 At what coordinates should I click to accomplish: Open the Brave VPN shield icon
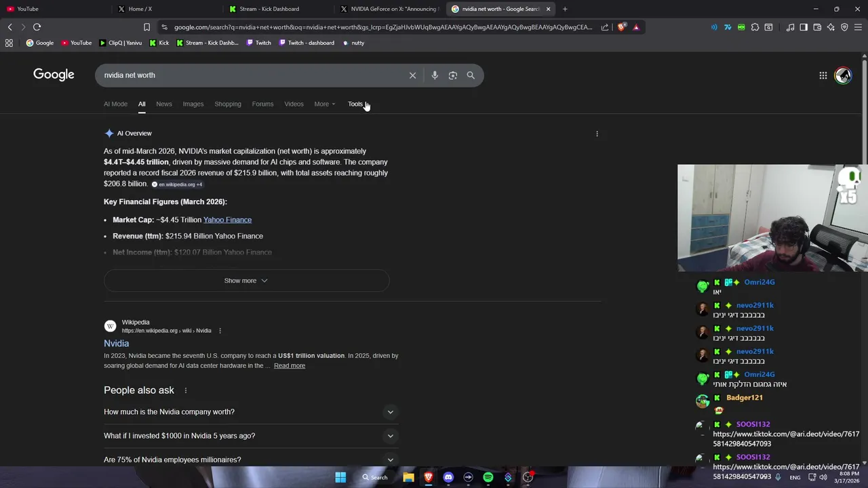point(844,27)
